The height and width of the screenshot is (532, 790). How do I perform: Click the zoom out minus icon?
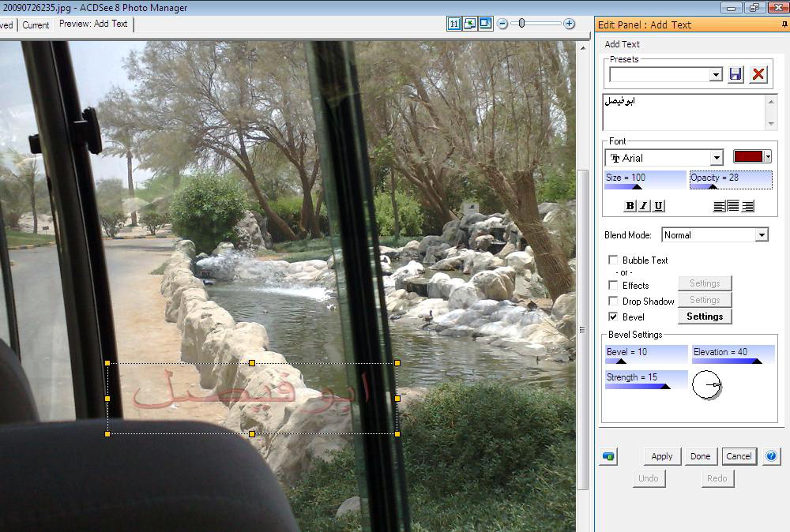tap(502, 24)
